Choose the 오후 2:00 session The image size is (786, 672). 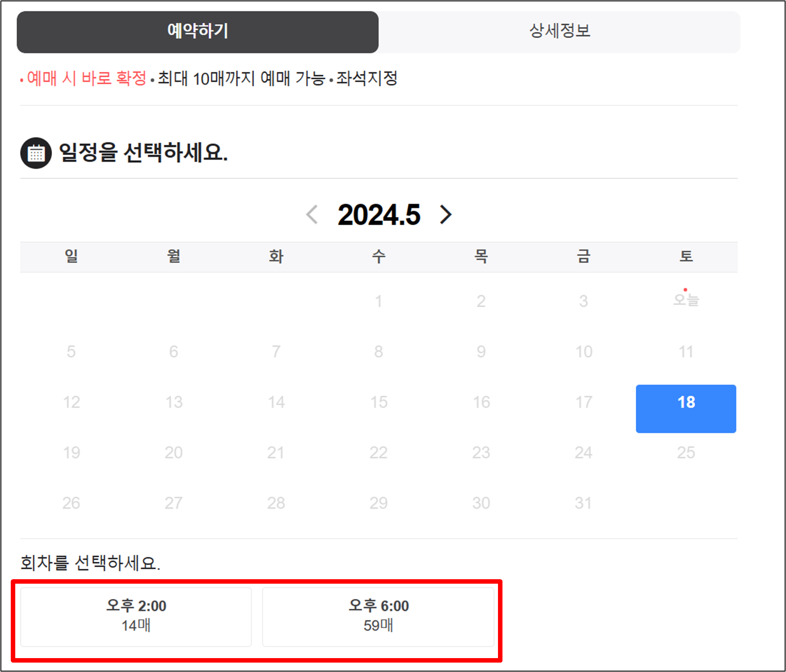(136, 617)
